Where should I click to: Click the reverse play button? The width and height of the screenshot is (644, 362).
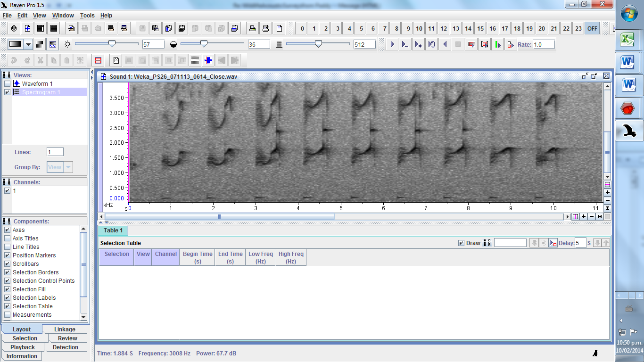click(445, 44)
